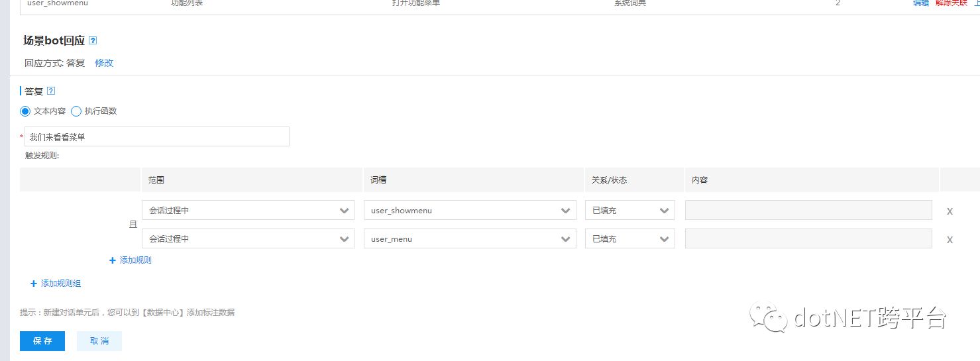Delete the user_menu rule via x

coord(950,240)
